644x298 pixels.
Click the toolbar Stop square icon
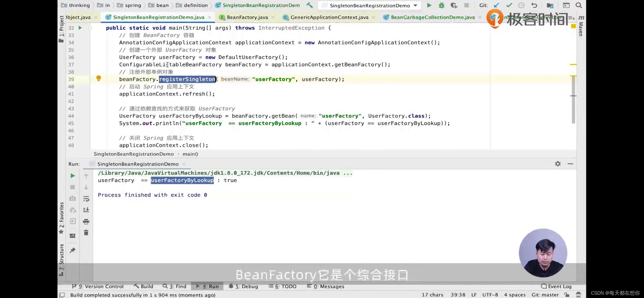click(x=466, y=5)
